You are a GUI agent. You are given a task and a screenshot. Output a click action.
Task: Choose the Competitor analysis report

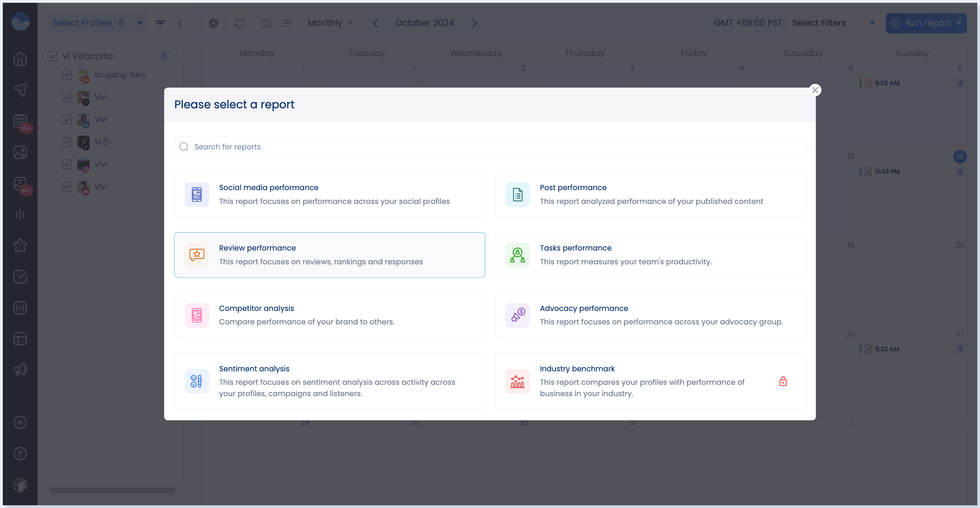(x=329, y=315)
